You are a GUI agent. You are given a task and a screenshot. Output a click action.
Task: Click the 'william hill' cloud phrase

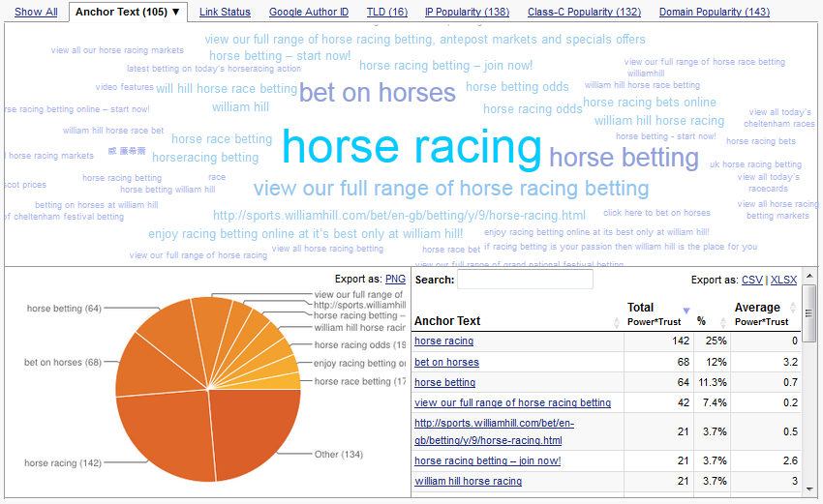[x=240, y=107]
